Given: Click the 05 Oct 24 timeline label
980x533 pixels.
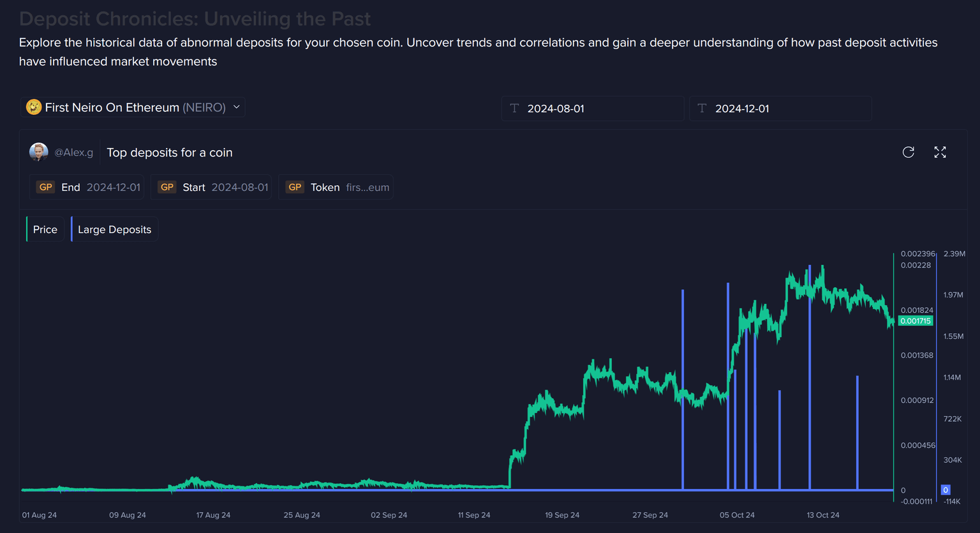Looking at the screenshot, I should (737, 515).
